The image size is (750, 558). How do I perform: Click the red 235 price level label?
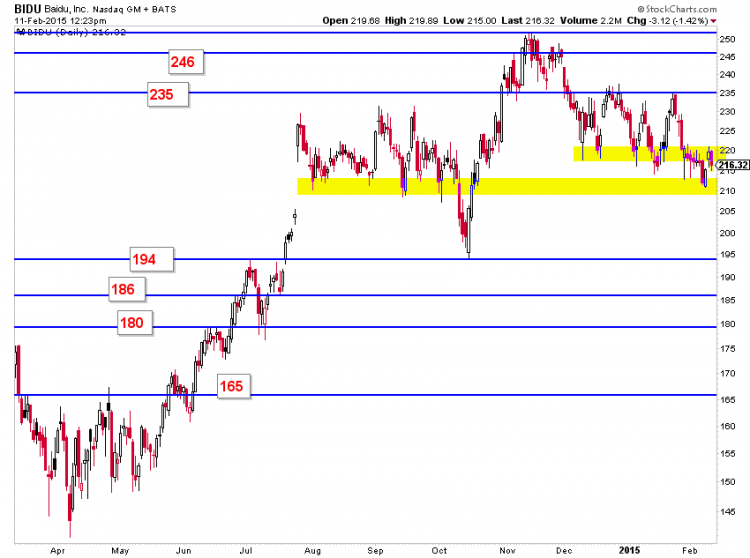click(168, 94)
